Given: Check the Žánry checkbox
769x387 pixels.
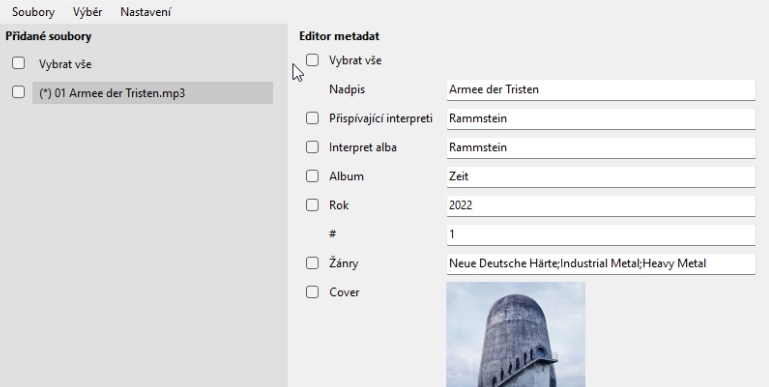Looking at the screenshot, I should (312, 263).
